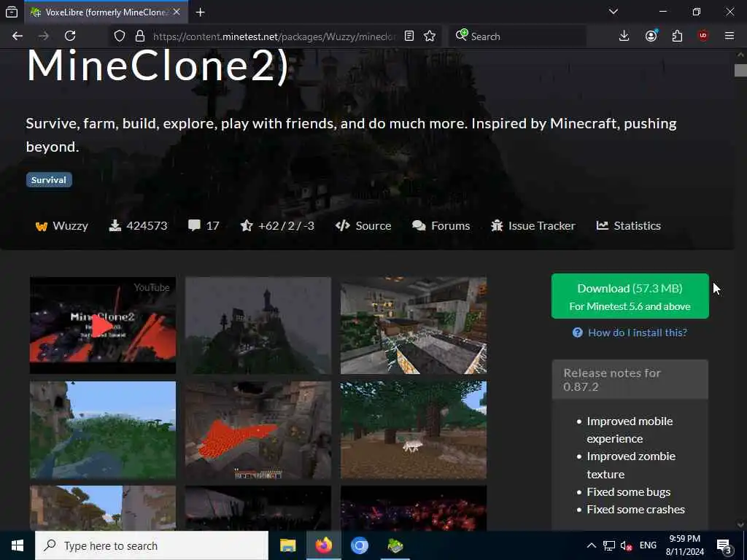Go back to the previous page
747x560 pixels.
click(18, 36)
